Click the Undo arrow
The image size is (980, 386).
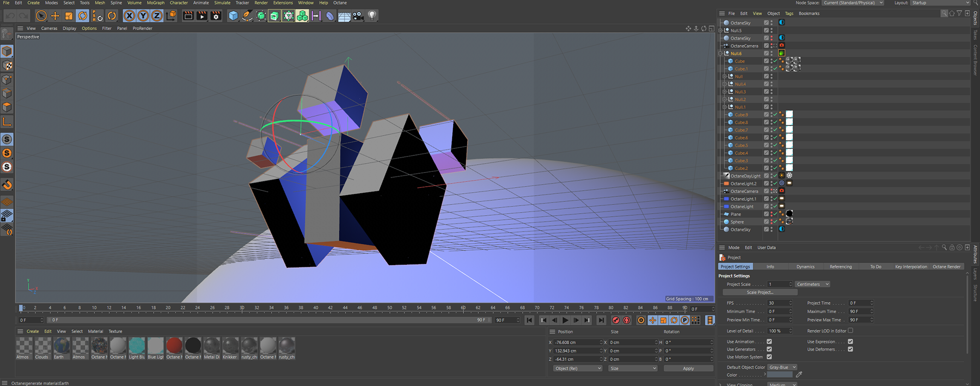(x=10, y=16)
